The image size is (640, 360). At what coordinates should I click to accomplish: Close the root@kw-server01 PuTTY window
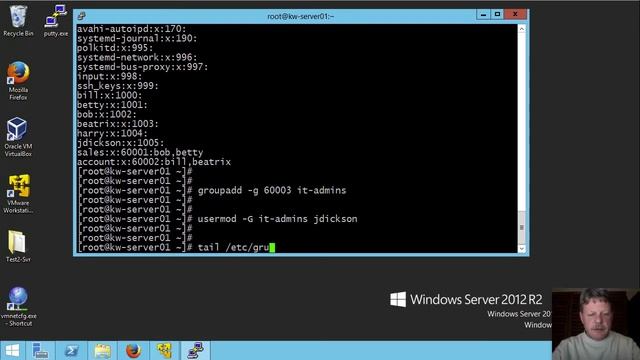(515, 15)
